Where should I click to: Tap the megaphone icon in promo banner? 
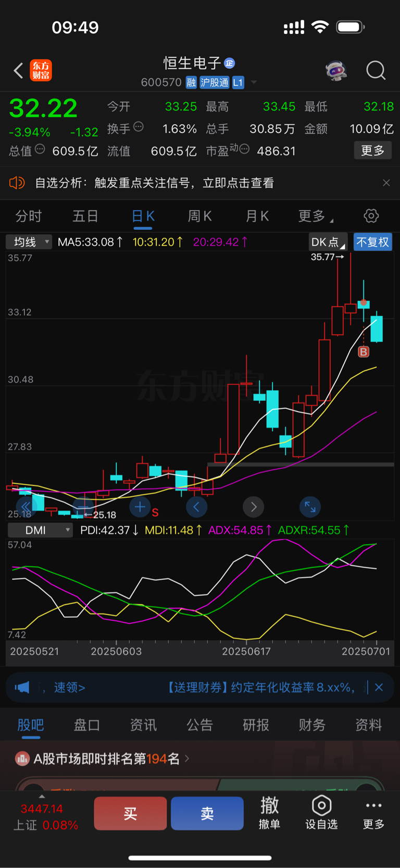pos(22,687)
